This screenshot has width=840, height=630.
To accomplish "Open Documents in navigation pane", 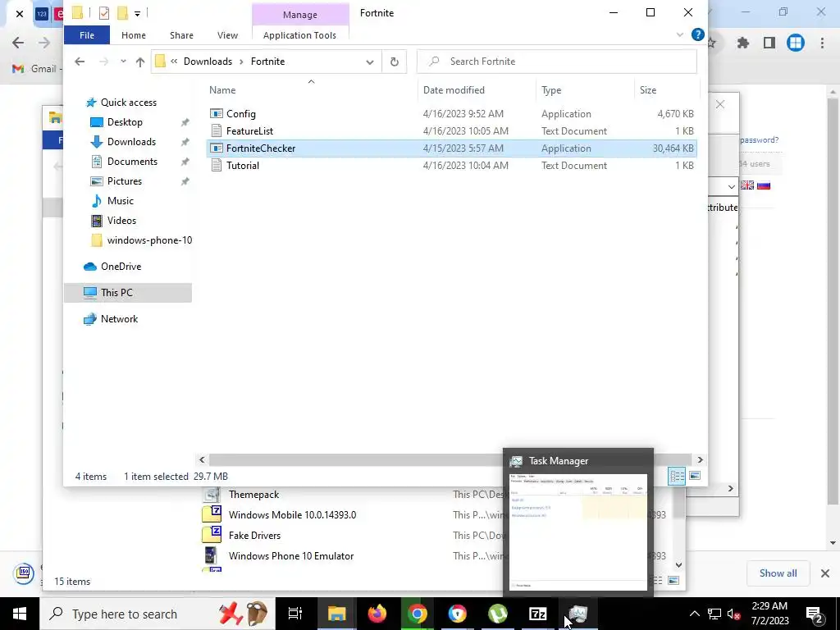I will (x=132, y=162).
